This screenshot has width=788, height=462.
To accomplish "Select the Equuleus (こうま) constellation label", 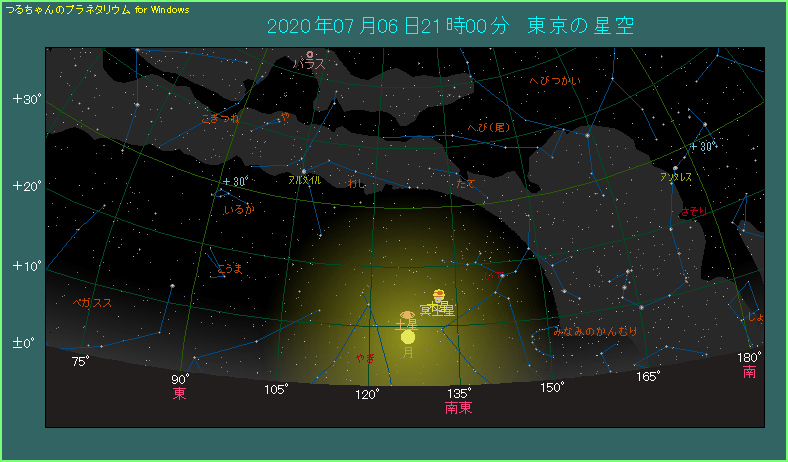I will 230,269.
